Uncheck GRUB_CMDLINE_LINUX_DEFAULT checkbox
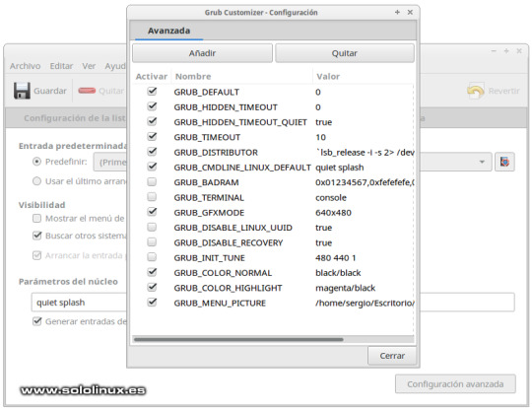The width and height of the screenshot is (532, 408). tap(152, 167)
